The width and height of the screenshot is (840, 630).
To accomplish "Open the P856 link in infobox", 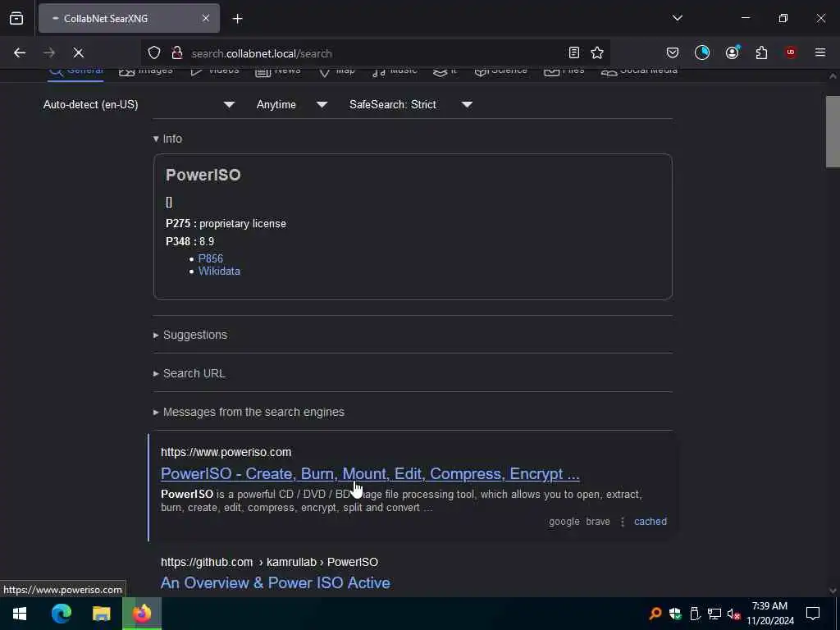I will tap(211, 258).
